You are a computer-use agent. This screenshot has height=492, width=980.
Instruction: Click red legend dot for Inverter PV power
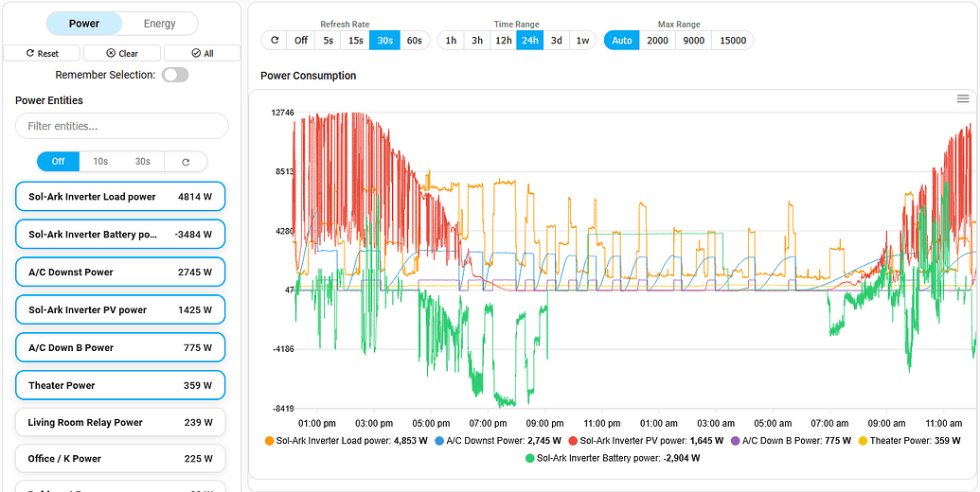point(573,441)
